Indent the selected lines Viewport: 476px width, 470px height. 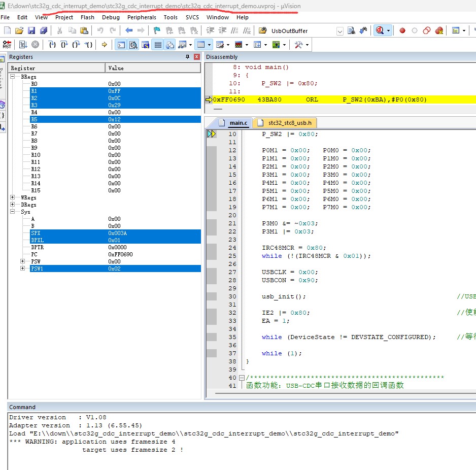point(210,30)
